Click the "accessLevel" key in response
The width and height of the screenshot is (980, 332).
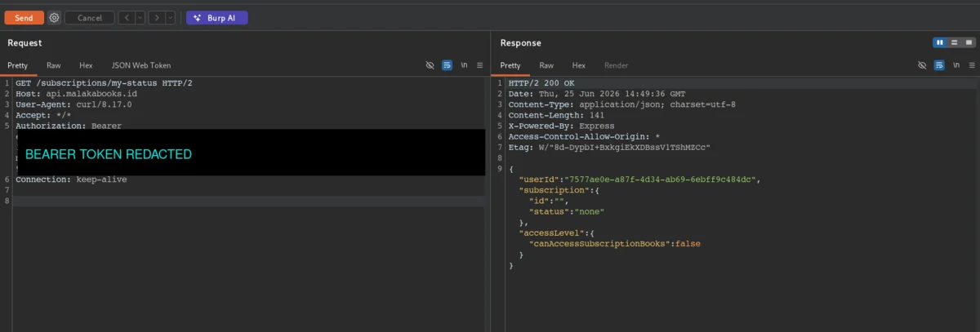click(x=550, y=232)
